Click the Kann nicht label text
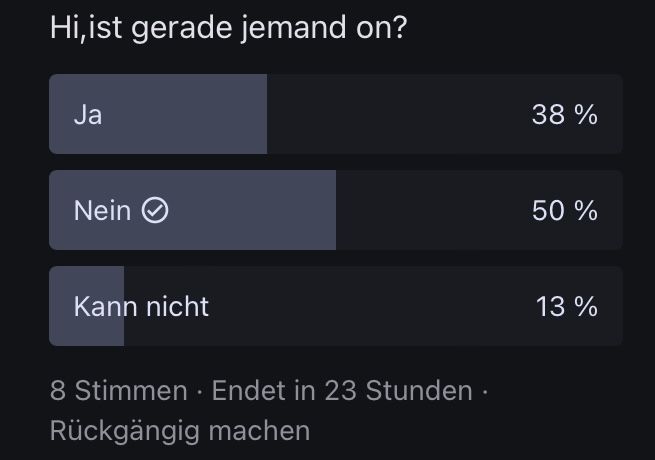The width and height of the screenshot is (655, 460). pos(141,306)
